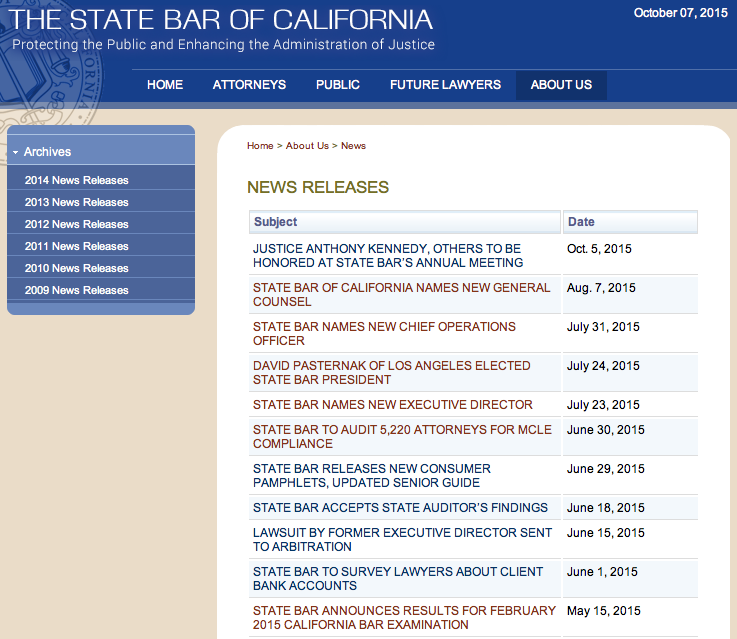Open New General Counsel news release
Image resolution: width=737 pixels, height=639 pixels.
[401, 295]
